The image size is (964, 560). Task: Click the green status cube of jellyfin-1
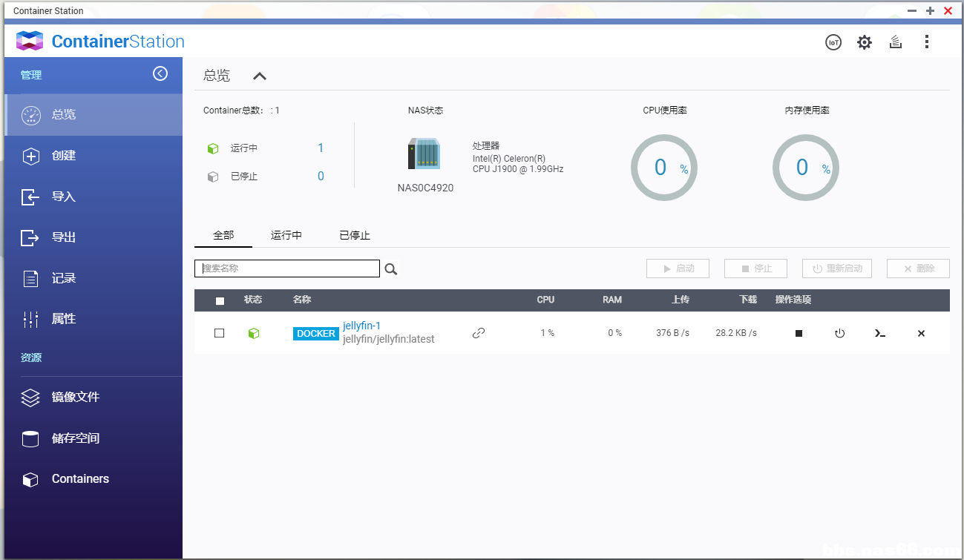(254, 333)
